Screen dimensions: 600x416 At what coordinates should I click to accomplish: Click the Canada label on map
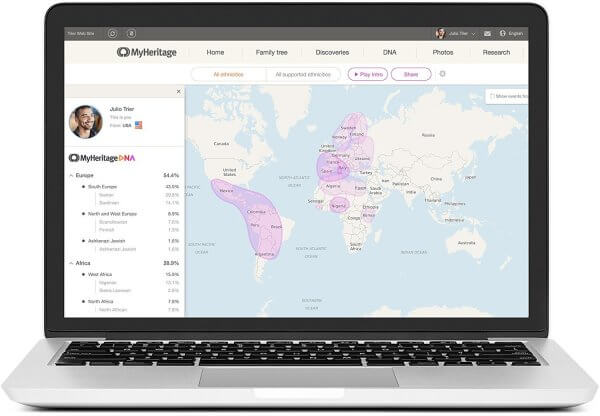221,144
